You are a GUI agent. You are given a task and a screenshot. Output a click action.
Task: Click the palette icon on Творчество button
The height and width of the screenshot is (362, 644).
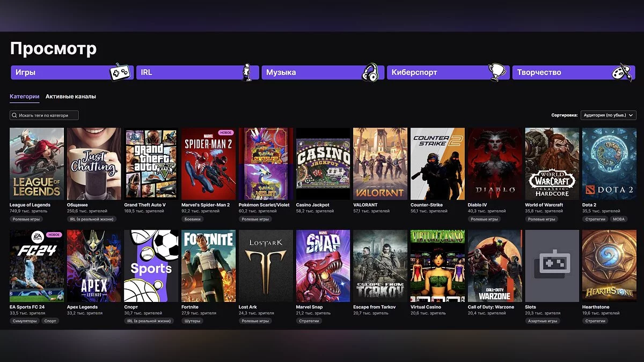(x=623, y=72)
